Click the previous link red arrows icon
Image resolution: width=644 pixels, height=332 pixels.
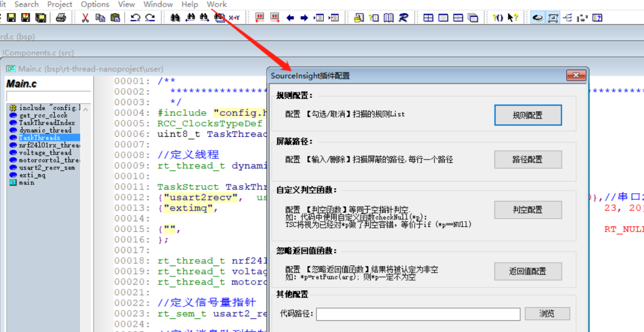coord(259,17)
